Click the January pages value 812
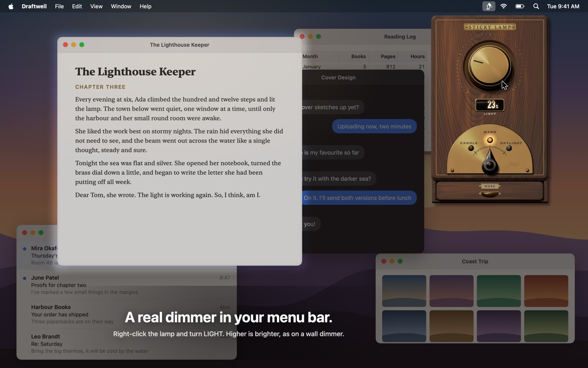 pos(391,67)
